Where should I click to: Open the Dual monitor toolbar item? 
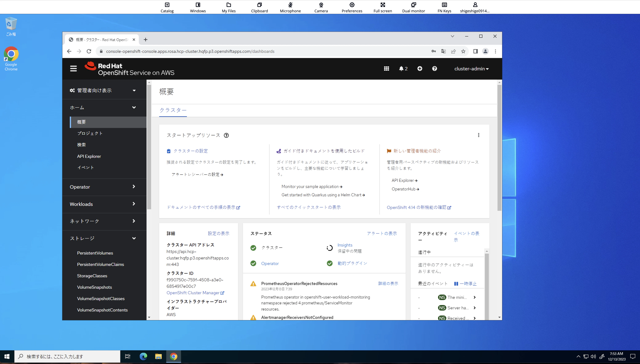pyautogui.click(x=413, y=8)
